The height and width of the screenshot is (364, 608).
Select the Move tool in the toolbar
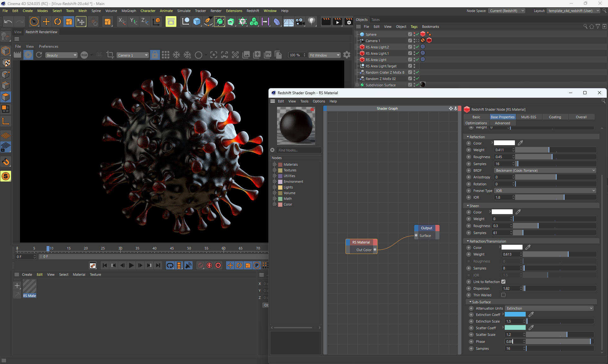(46, 22)
